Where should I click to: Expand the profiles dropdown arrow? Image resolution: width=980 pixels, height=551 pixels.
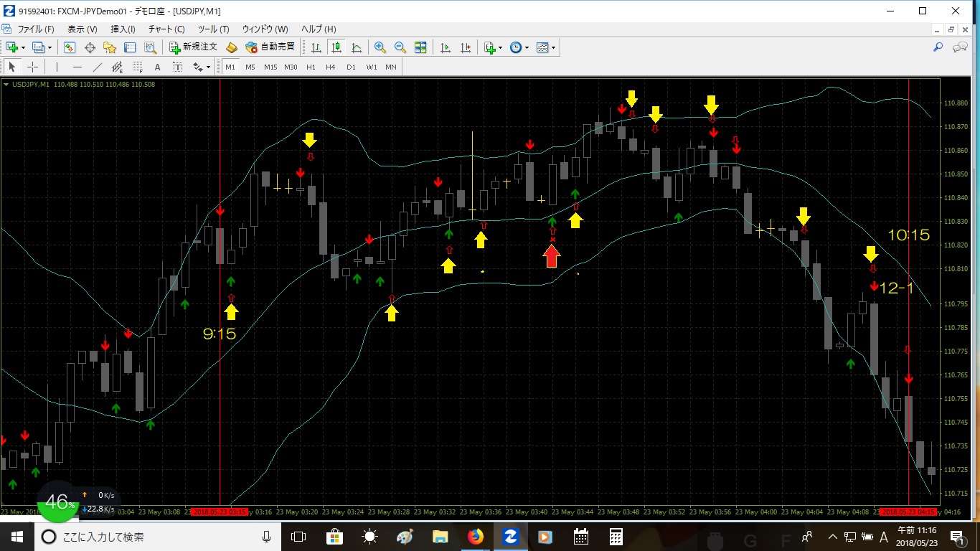click(49, 47)
